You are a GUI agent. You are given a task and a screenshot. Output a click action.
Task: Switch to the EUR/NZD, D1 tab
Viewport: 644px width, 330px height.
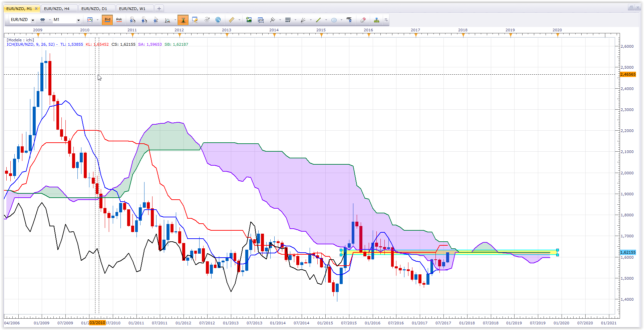pyautogui.click(x=96, y=9)
